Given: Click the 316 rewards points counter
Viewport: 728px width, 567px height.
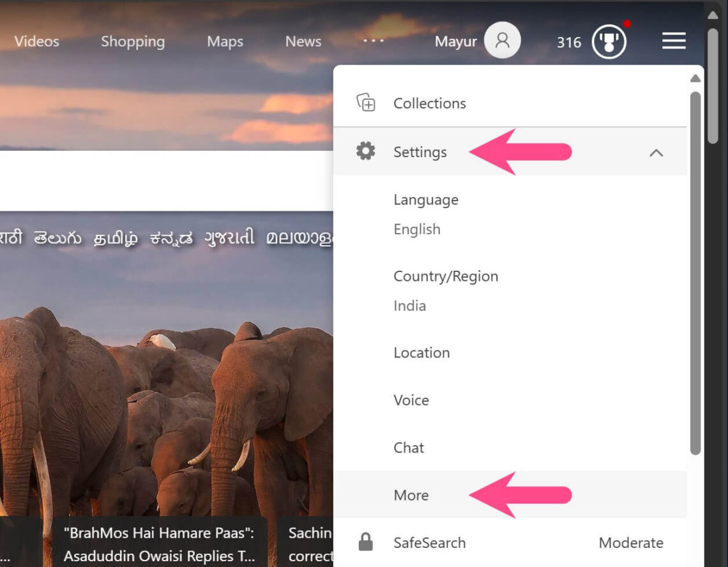Looking at the screenshot, I should [x=568, y=41].
